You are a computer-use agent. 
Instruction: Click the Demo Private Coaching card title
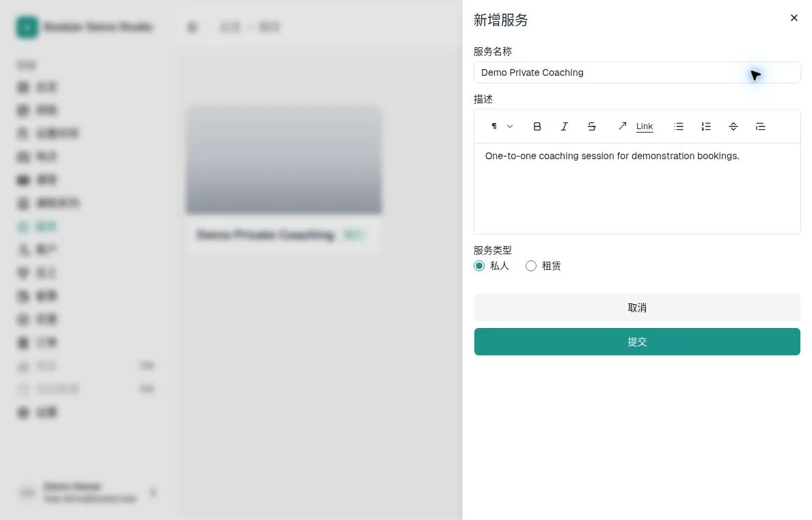click(266, 235)
